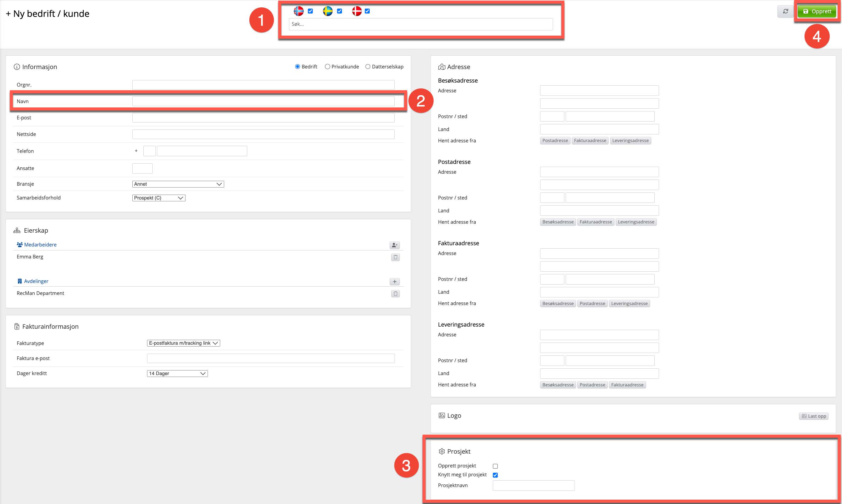This screenshot has width=842, height=504.
Task: Click the Swedish flag icon
Action: click(x=328, y=11)
